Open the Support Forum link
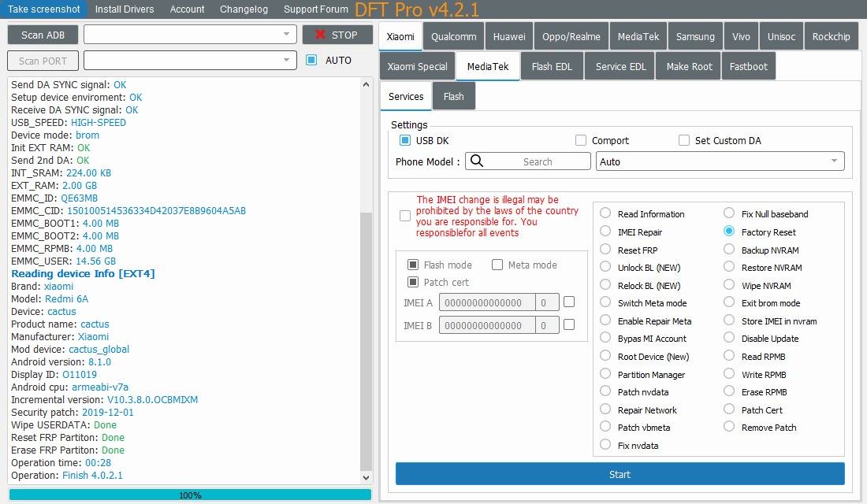Image resolution: width=867 pixels, height=504 pixels. coord(316,9)
